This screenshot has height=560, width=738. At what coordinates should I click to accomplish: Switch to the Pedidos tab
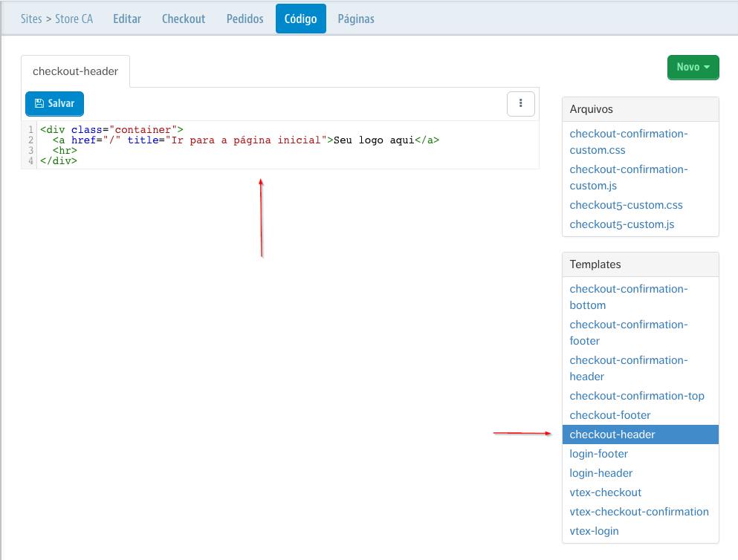(245, 19)
